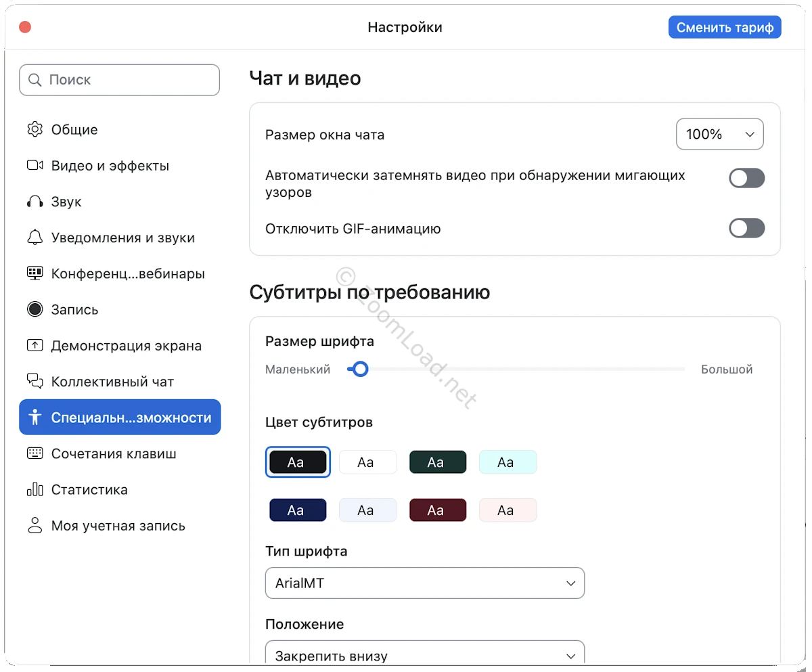The width and height of the screenshot is (812, 672).
Task: Click the chat bubbles icon for Коллективный чат
Action: (x=35, y=382)
